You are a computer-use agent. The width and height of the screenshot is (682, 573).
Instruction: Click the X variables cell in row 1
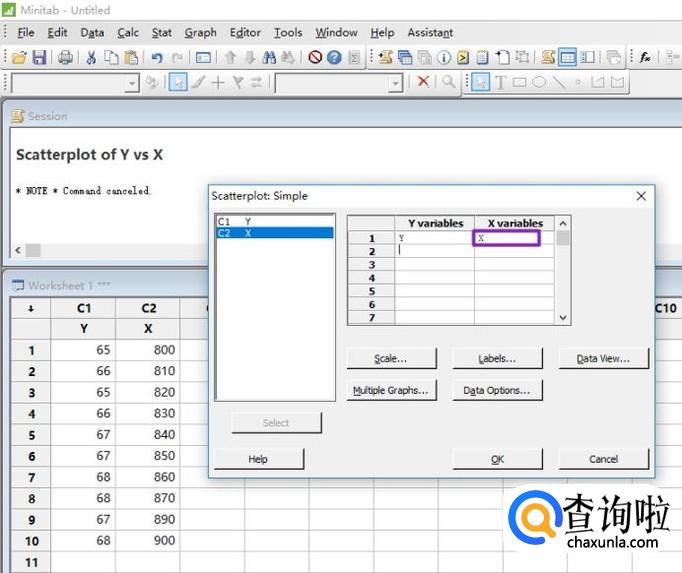click(506, 238)
